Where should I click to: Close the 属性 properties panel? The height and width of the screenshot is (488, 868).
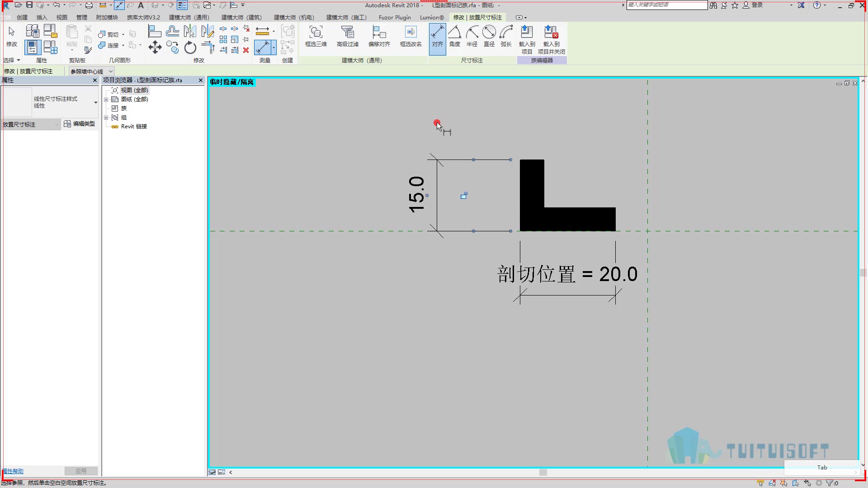[95, 80]
